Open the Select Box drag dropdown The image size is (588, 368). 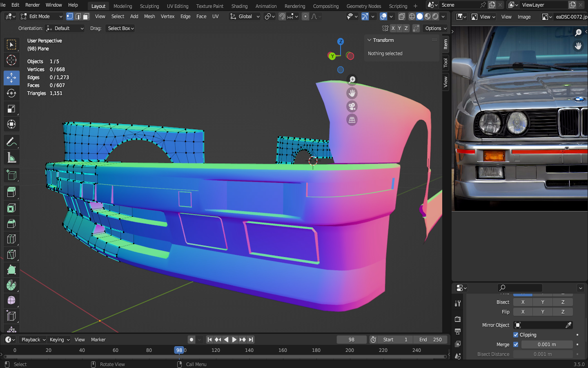click(120, 28)
